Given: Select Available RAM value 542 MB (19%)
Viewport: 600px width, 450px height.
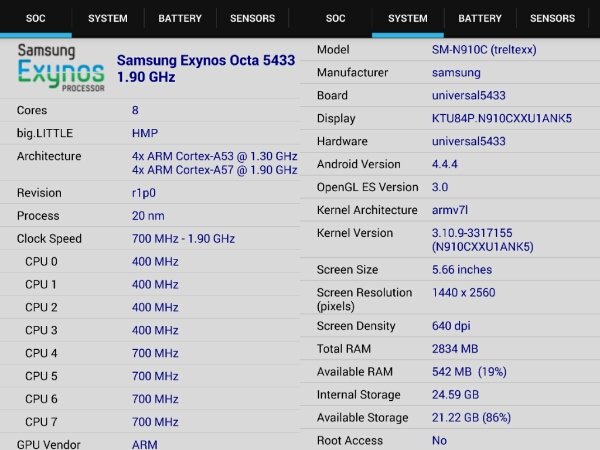Looking at the screenshot, I should [469, 372].
